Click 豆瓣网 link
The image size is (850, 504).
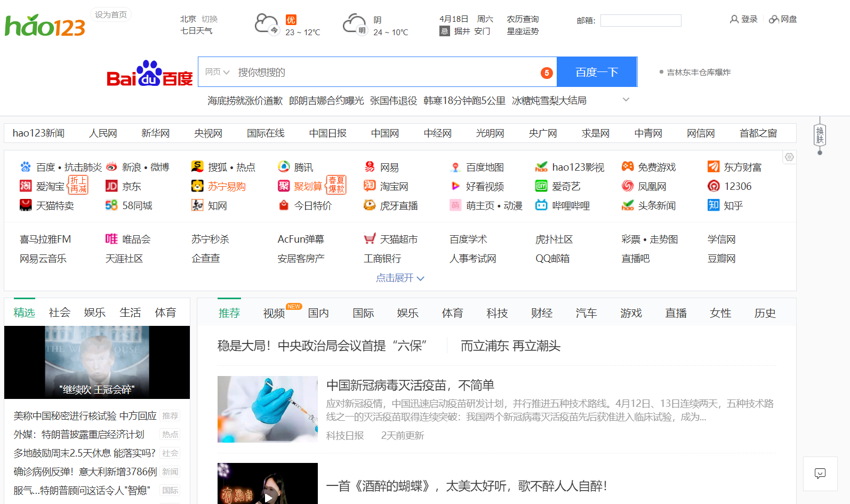click(721, 258)
